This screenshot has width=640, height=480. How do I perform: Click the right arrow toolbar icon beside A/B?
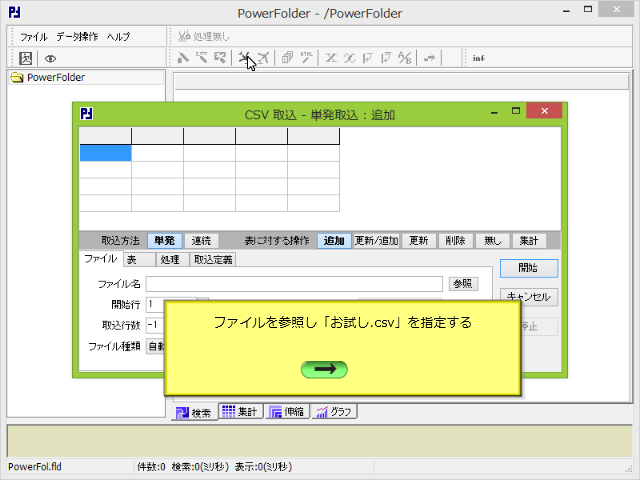429,58
